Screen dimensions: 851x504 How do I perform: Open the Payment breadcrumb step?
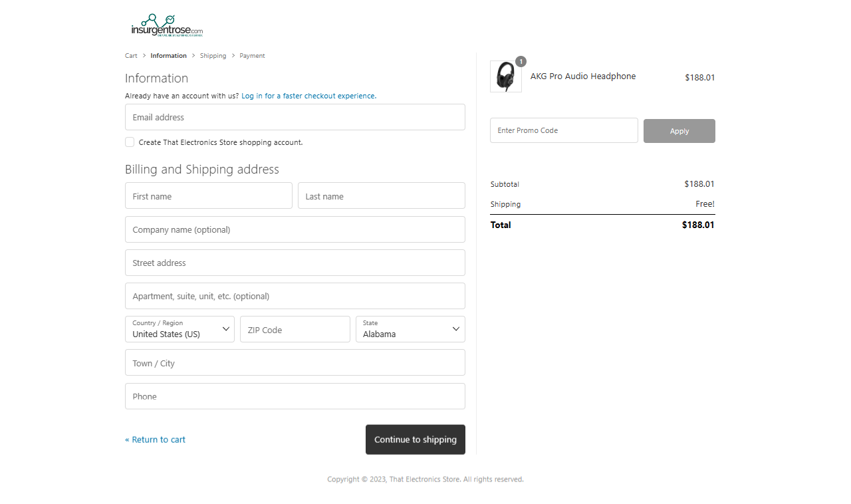(x=252, y=56)
